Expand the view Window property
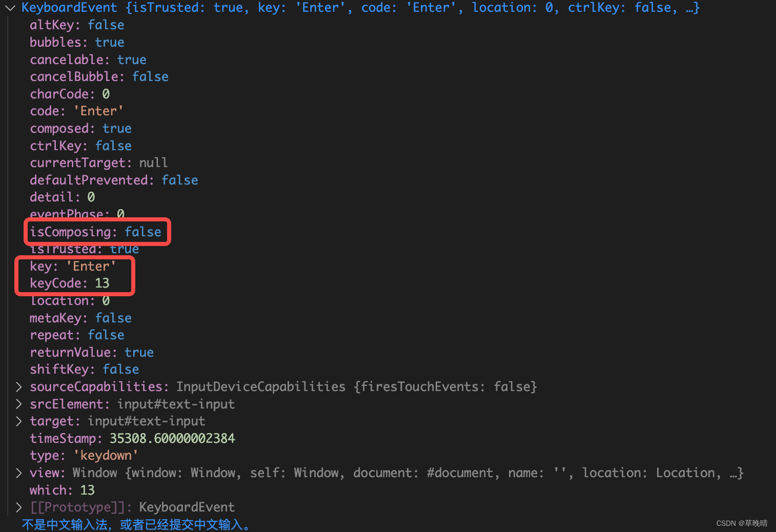 coord(19,473)
